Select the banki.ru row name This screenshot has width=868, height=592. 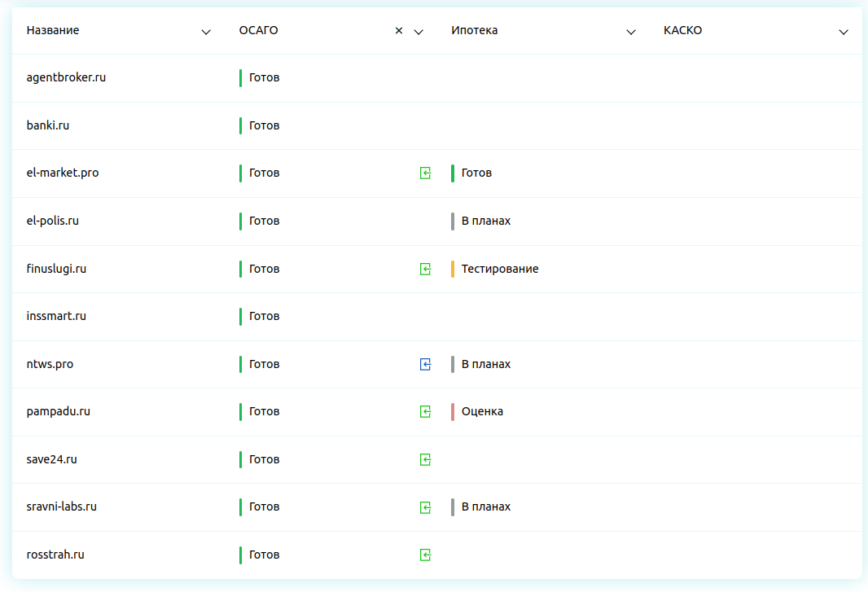pyautogui.click(x=47, y=125)
